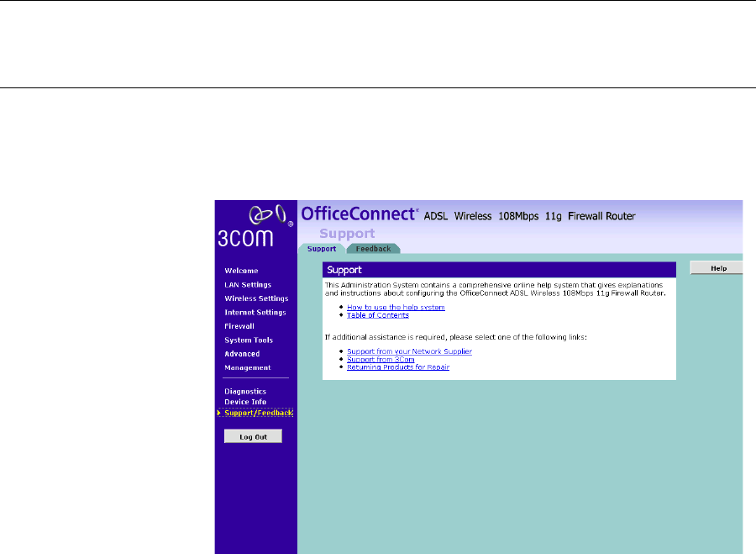Image resolution: width=756 pixels, height=554 pixels.
Task: Open the Diagnostics page
Action: pyautogui.click(x=245, y=392)
